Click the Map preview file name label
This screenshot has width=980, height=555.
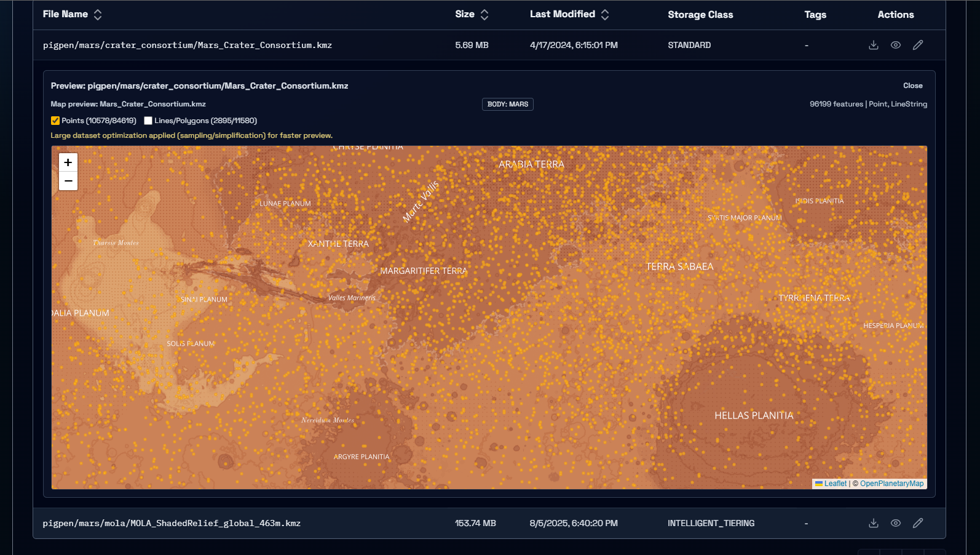128,104
